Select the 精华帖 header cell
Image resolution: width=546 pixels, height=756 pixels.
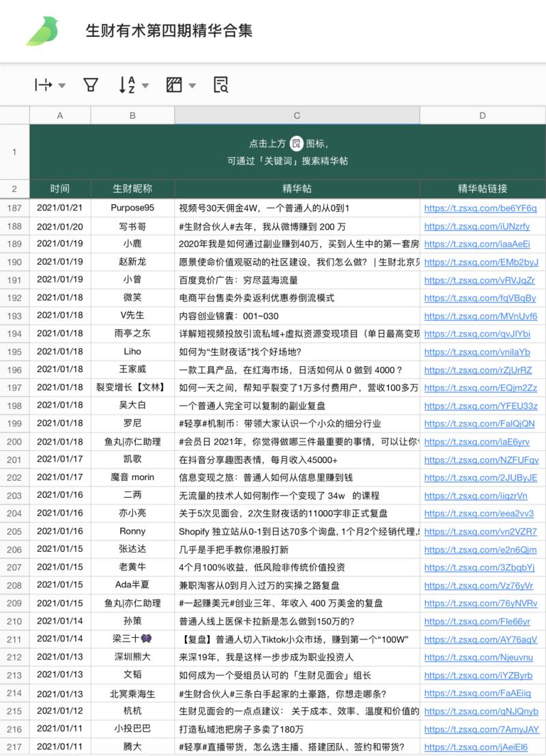[296, 189]
